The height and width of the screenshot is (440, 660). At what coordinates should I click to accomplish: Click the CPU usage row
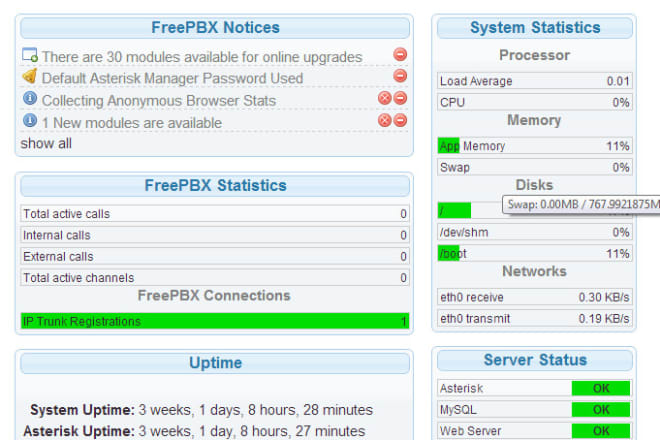[x=535, y=102]
